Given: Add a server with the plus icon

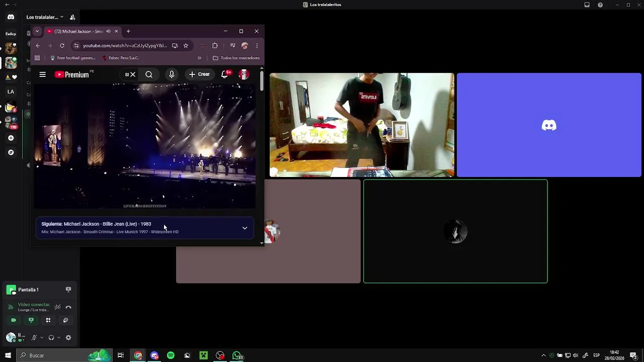Looking at the screenshot, I should tap(11, 138).
